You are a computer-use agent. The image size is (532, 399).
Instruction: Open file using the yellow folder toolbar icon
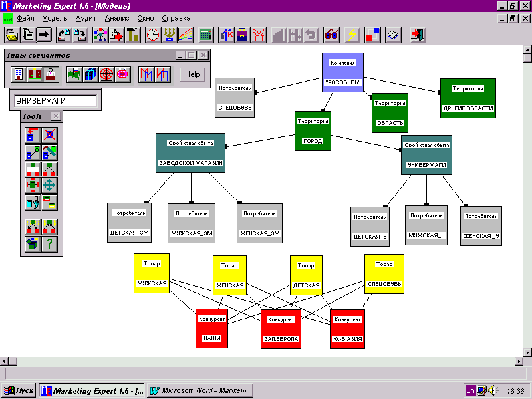tap(12, 35)
